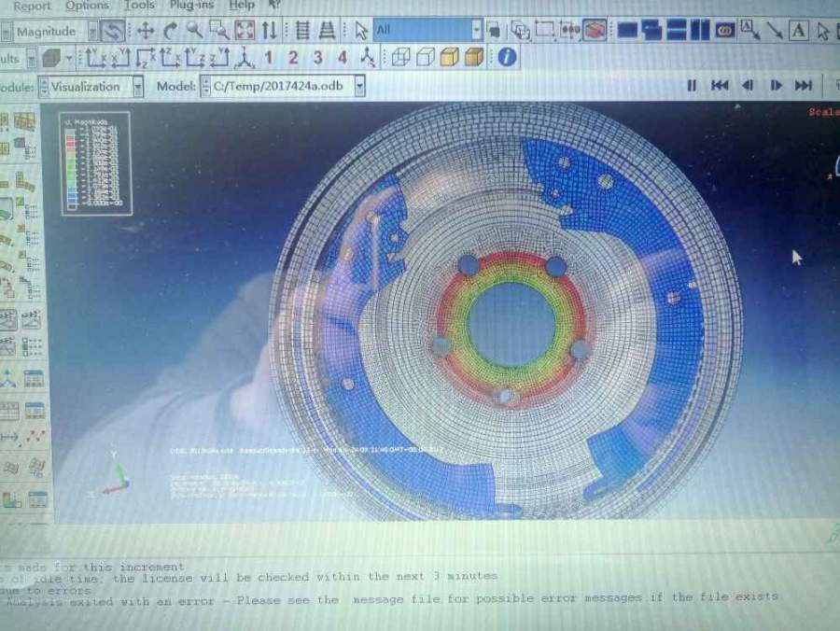Open the Tools menu
This screenshot has height=631, width=840.
point(139,6)
